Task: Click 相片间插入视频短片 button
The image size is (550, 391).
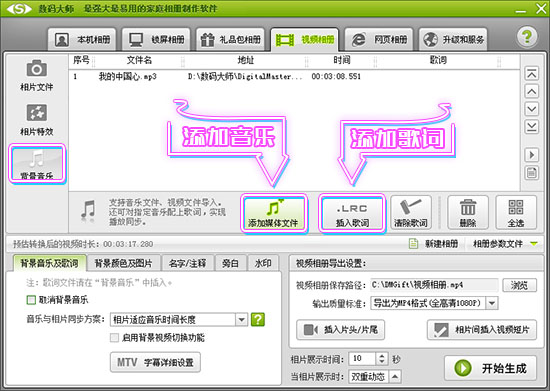Action: click(482, 330)
